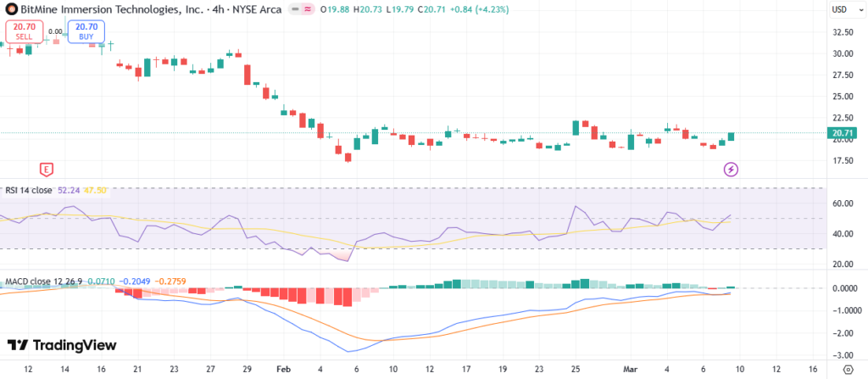Click the TradingView logo
Screen dimensions: 868x379
[61, 345]
